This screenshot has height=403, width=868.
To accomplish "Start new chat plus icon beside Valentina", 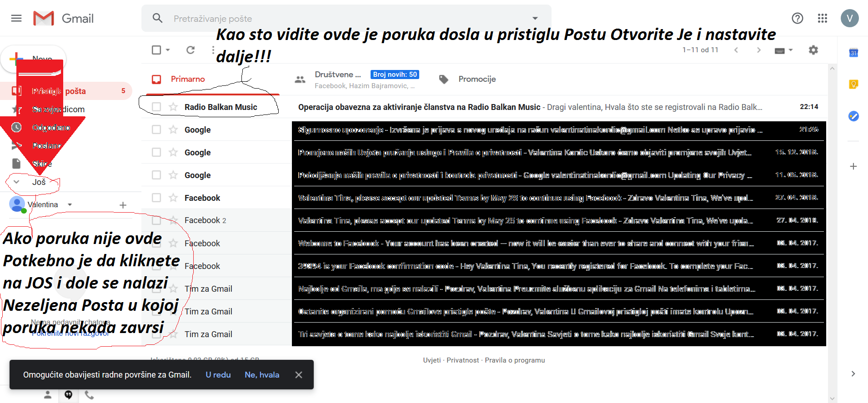I will click(x=123, y=205).
